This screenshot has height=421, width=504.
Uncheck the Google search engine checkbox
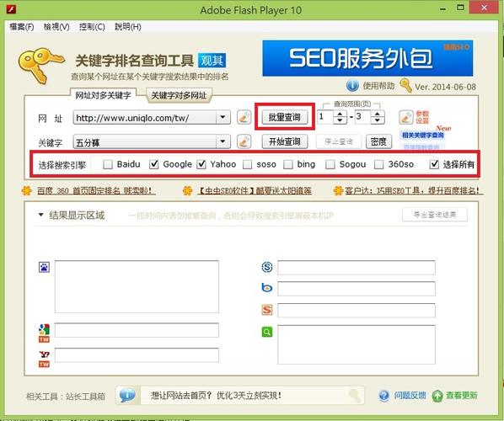154,164
